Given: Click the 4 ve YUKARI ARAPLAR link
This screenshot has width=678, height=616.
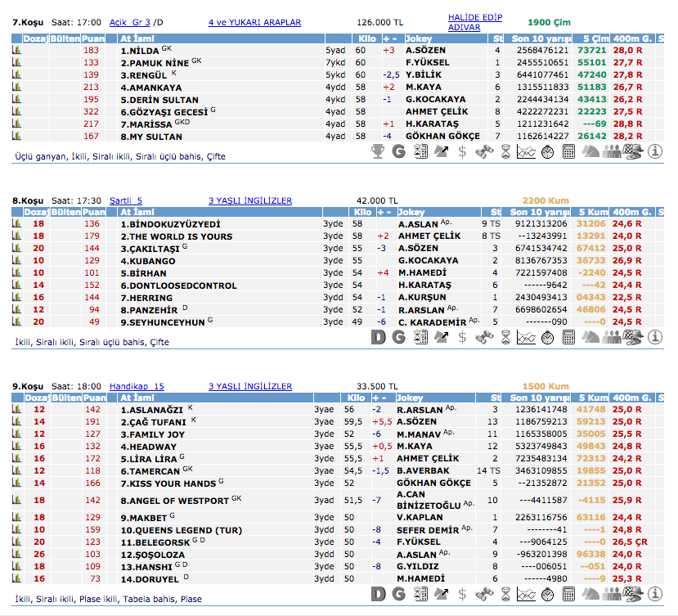Looking at the screenshot, I should point(254,23).
